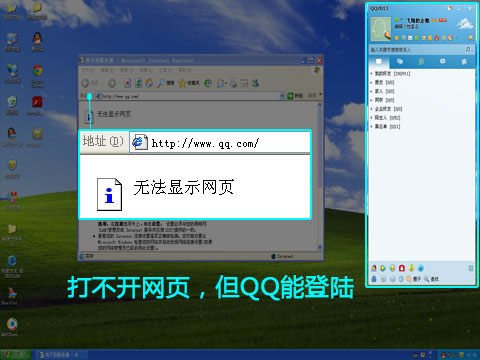Click the QQ contact search field
The height and width of the screenshot is (360, 480).
[x=417, y=50]
